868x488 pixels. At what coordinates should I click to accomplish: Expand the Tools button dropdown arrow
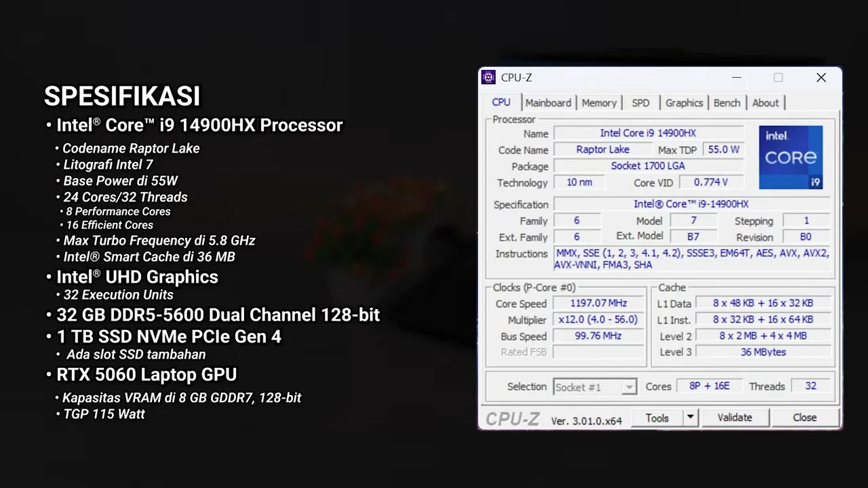coord(690,418)
